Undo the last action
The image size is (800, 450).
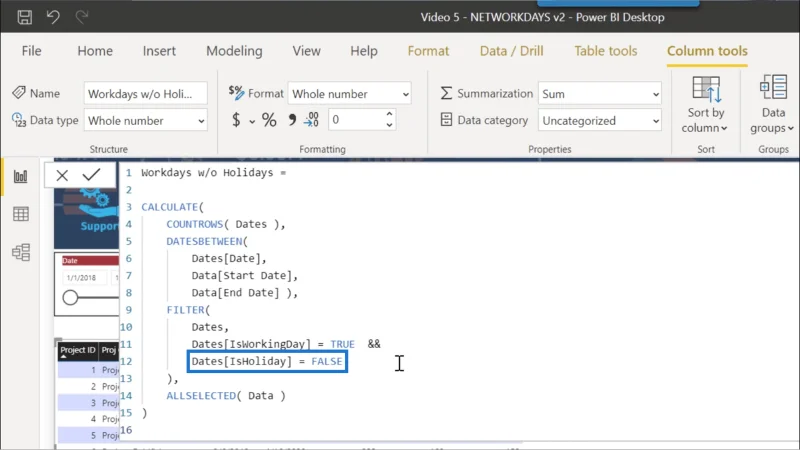tap(53, 17)
